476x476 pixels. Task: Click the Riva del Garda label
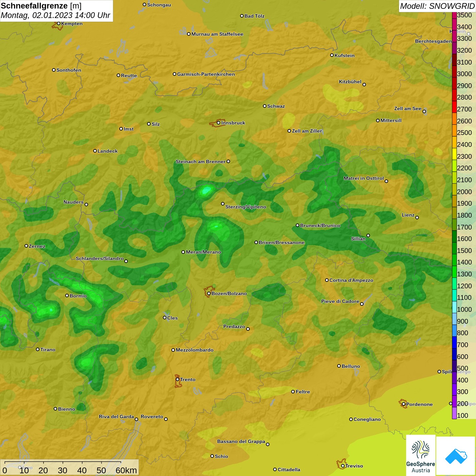116,417
